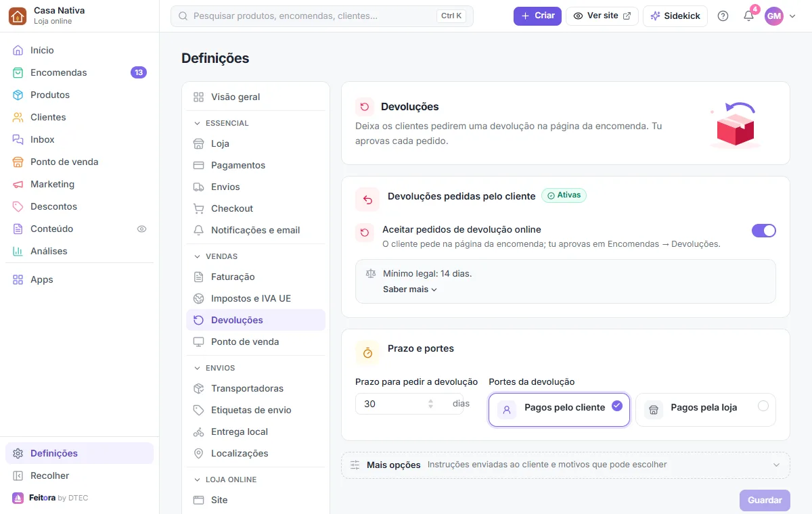Screen dimensions: 812x514
Task: Open the Análises chart icon
Action: point(18,251)
